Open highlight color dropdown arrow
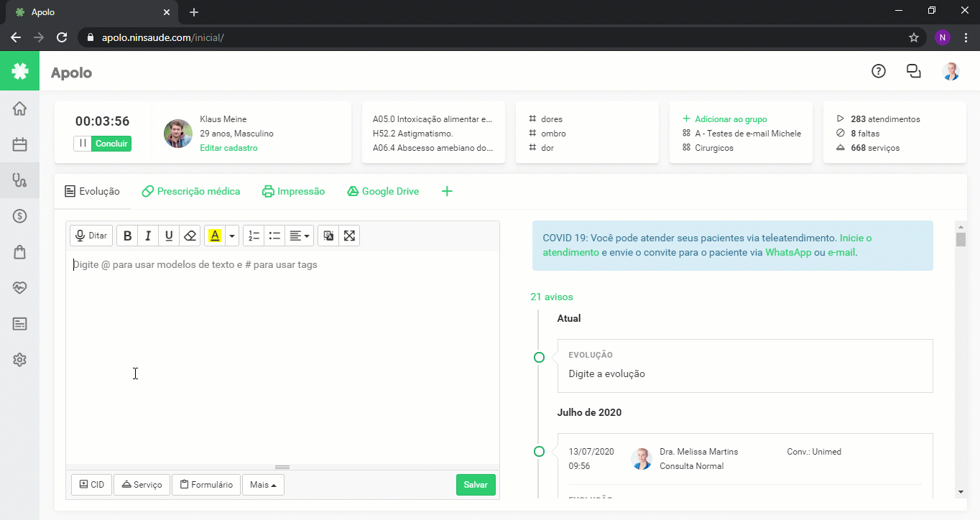Viewport: 980px width, 520px height. tap(232, 236)
